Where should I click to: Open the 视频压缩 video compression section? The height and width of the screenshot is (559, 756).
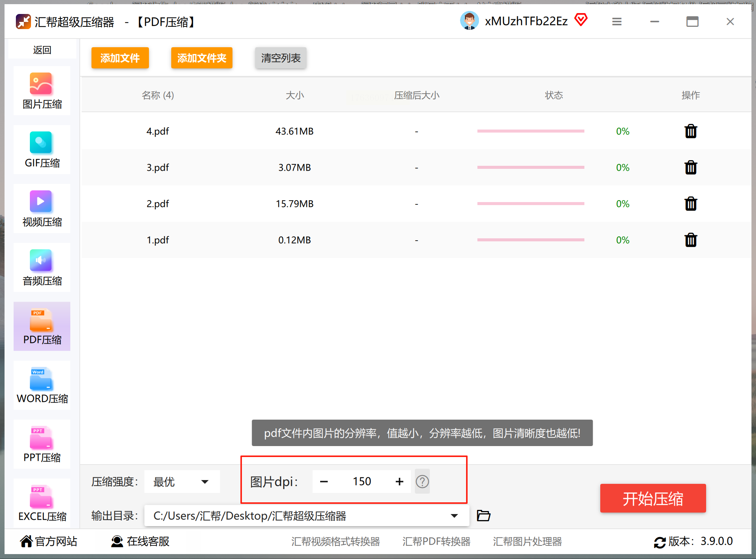pos(42,209)
